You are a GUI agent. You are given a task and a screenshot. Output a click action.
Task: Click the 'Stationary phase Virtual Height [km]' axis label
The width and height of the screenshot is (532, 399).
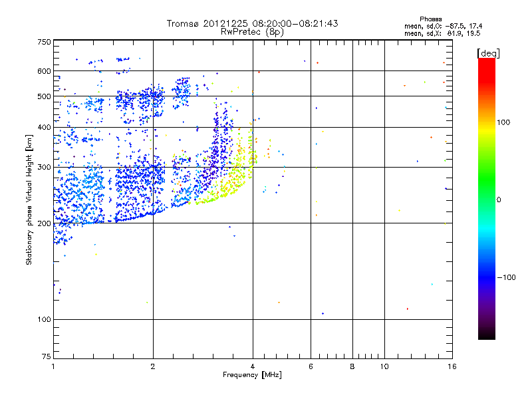tap(29, 199)
